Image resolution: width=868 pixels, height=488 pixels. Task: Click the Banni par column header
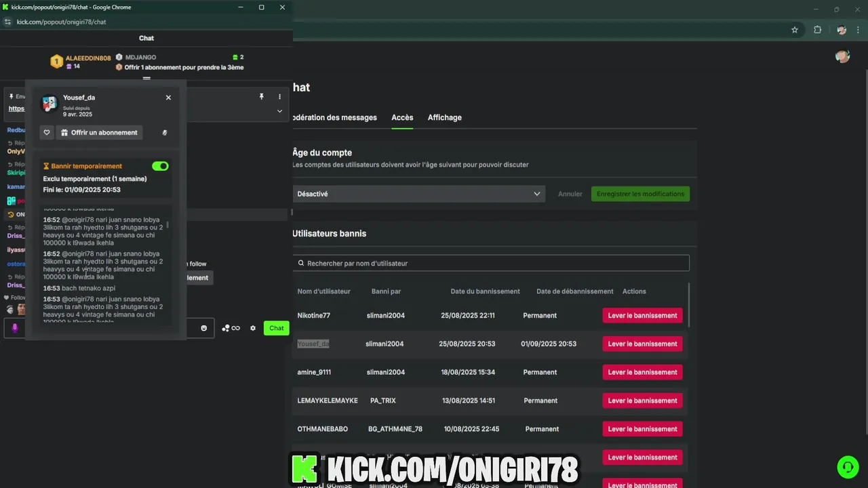point(386,291)
